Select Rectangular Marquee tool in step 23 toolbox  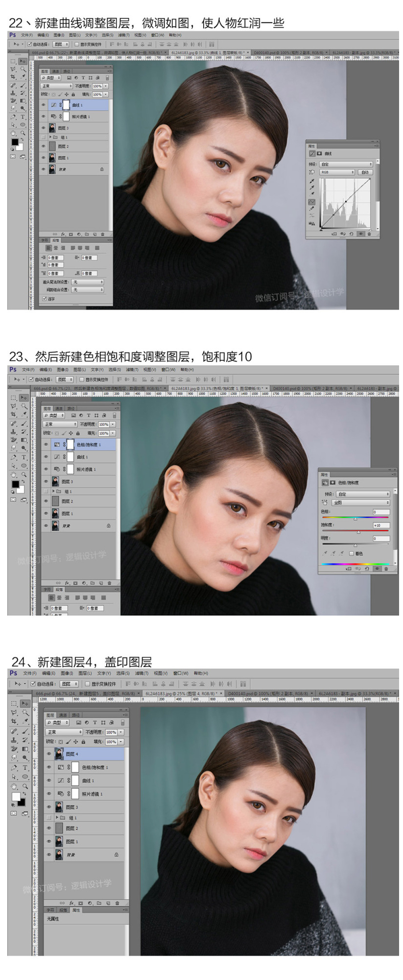click(x=14, y=398)
